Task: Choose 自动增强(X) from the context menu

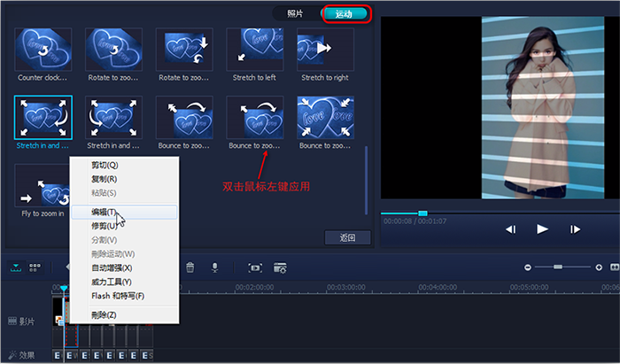Action: click(124, 267)
